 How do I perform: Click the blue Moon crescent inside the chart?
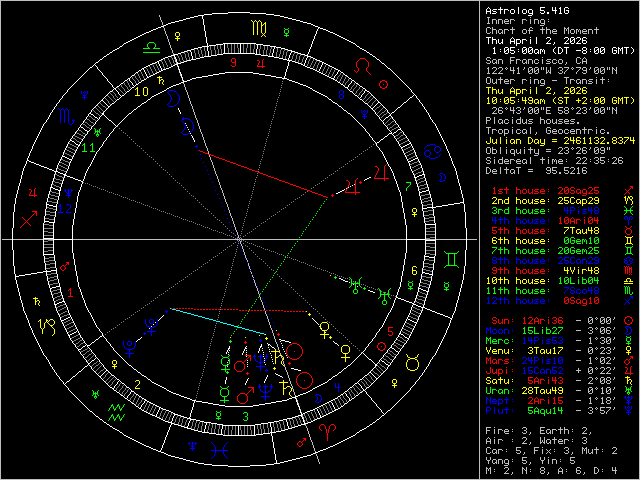click(175, 98)
